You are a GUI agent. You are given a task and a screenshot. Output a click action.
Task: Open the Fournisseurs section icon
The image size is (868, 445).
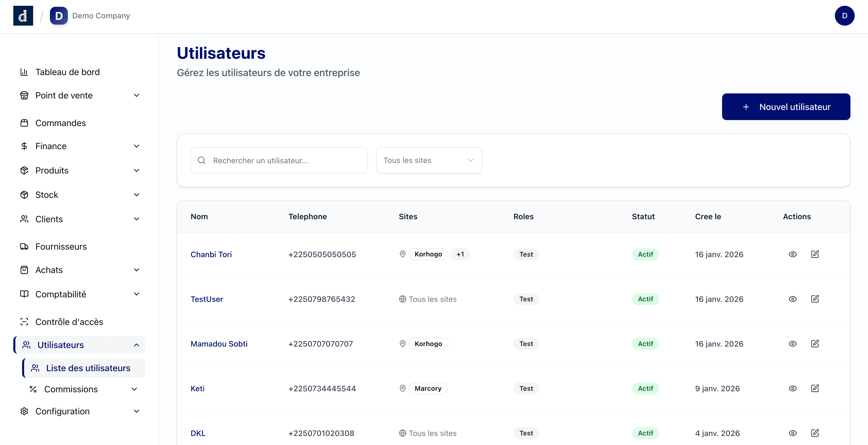click(x=24, y=247)
